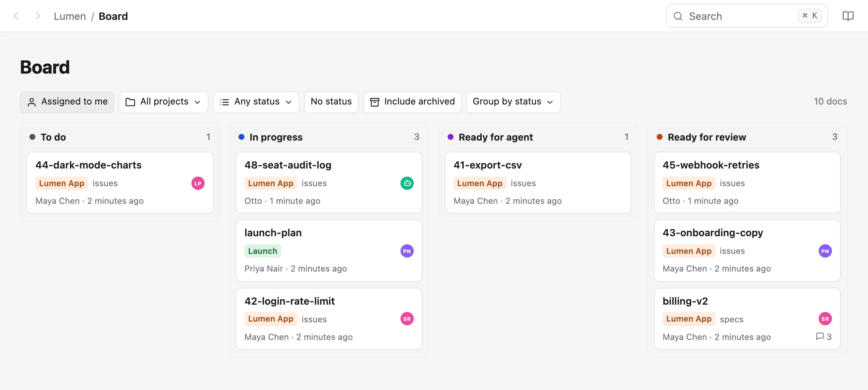Open the Group by status dropdown
Image resolution: width=868 pixels, height=390 pixels.
point(514,102)
